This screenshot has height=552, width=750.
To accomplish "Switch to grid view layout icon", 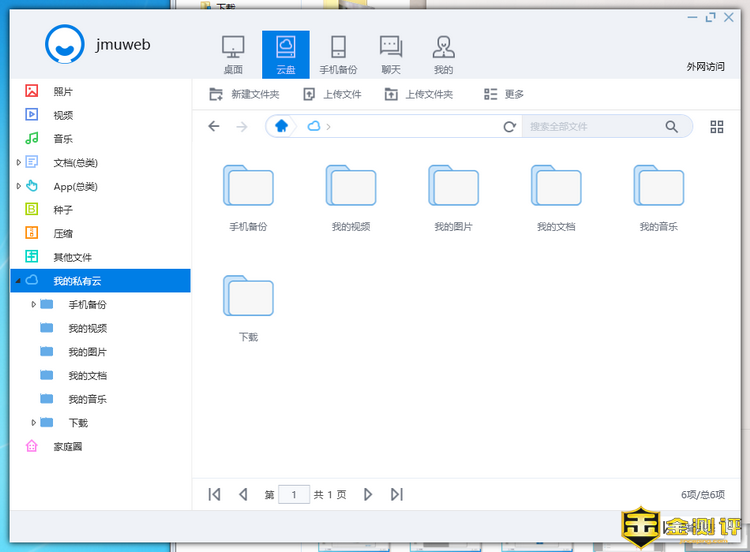I will [716, 127].
